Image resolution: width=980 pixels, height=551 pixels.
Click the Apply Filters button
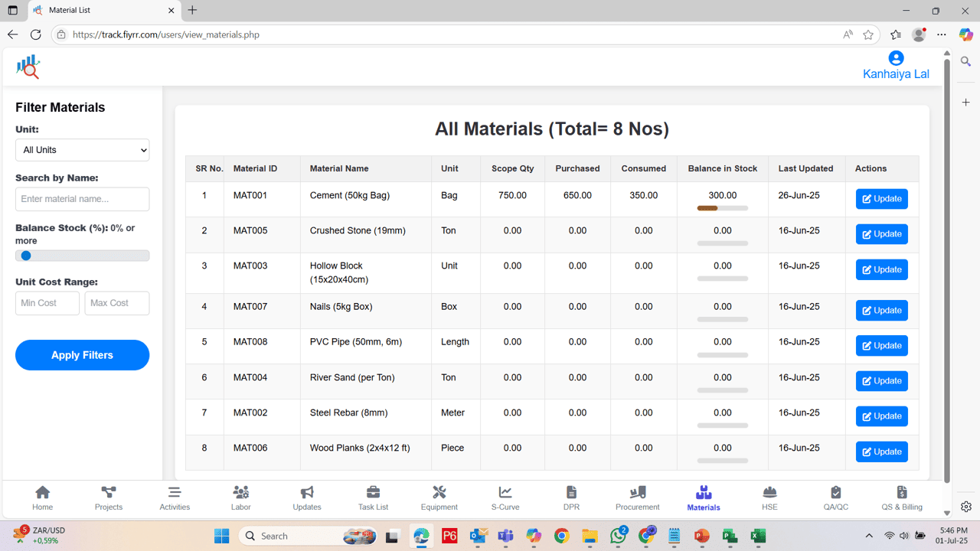click(x=82, y=354)
